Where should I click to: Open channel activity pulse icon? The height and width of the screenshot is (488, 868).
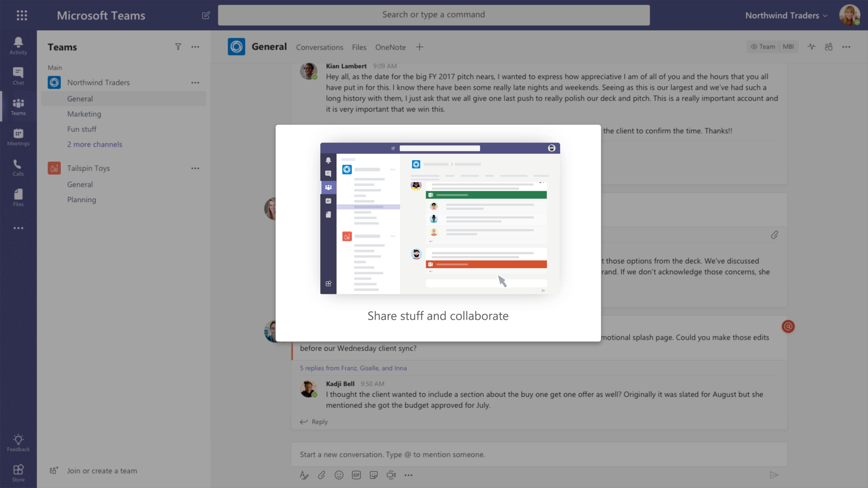click(x=811, y=47)
